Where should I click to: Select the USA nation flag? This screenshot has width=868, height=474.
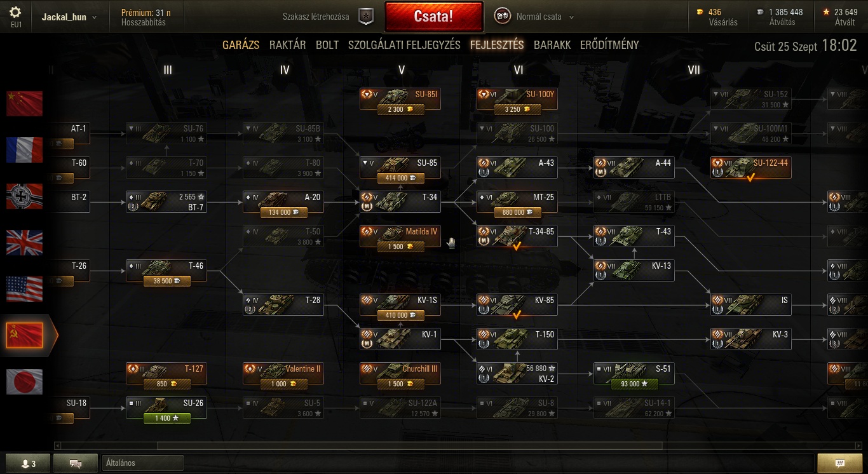[24, 289]
